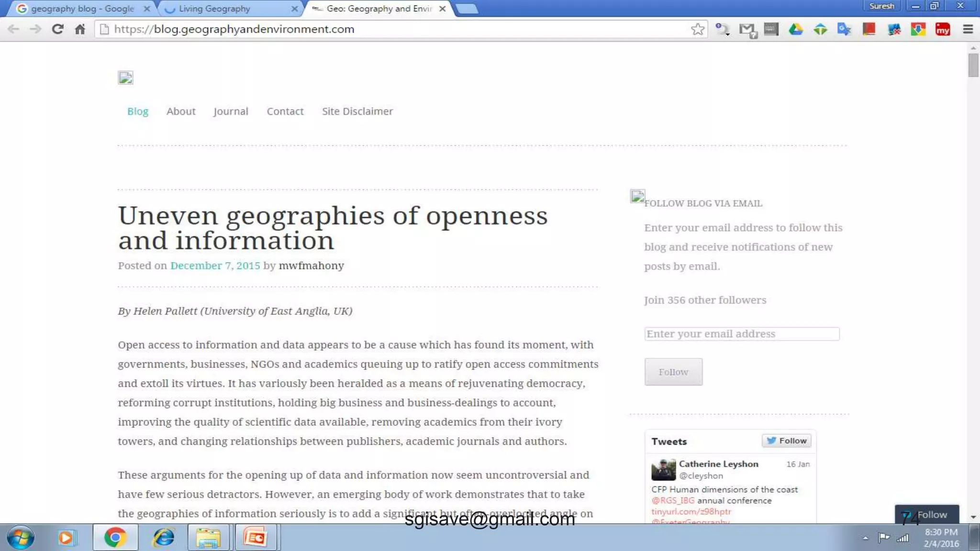The height and width of the screenshot is (551, 980).
Task: Click the red 'my' extension icon
Action: coord(942,29)
